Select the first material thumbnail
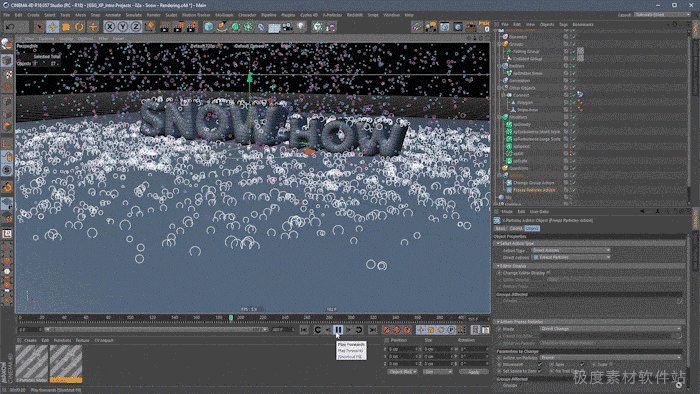 tap(32, 363)
